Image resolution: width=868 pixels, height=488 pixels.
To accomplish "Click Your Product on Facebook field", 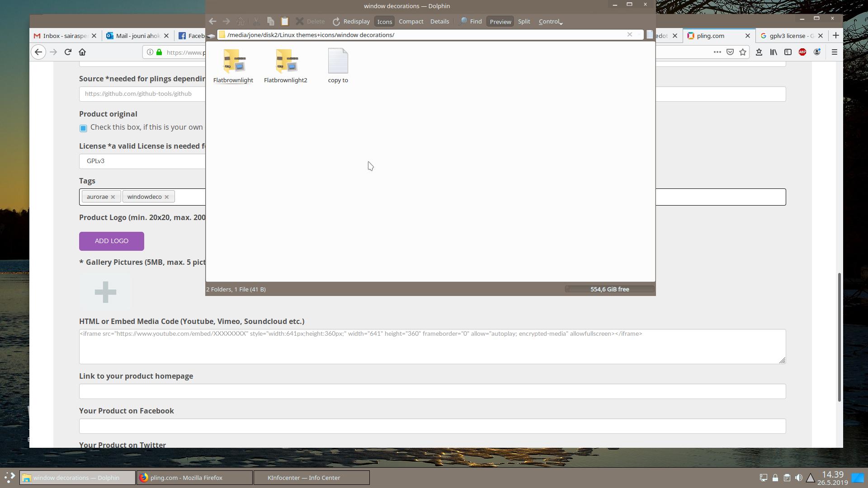I will click(433, 426).
